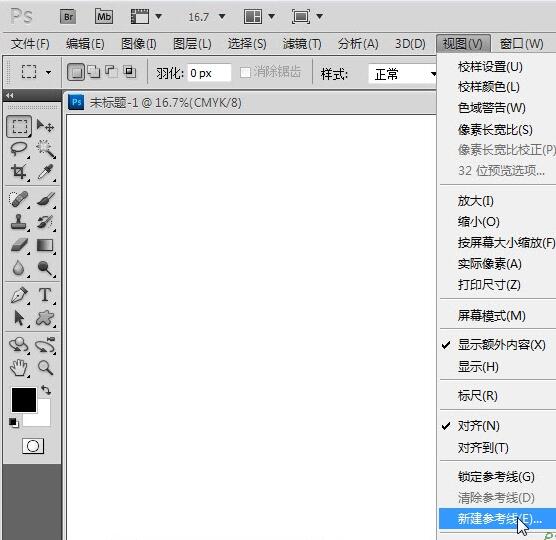Image resolution: width=556 pixels, height=540 pixels.
Task: Select the 3D Orbit camera tool
Action: tap(45, 345)
